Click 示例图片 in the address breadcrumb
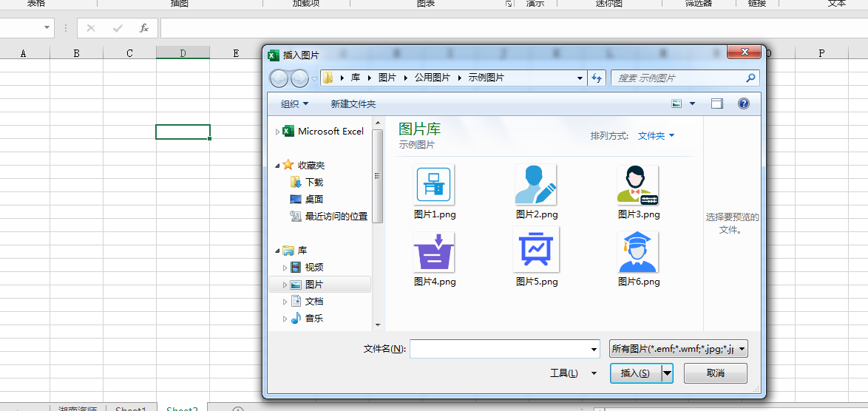The height and width of the screenshot is (411, 868). point(486,78)
